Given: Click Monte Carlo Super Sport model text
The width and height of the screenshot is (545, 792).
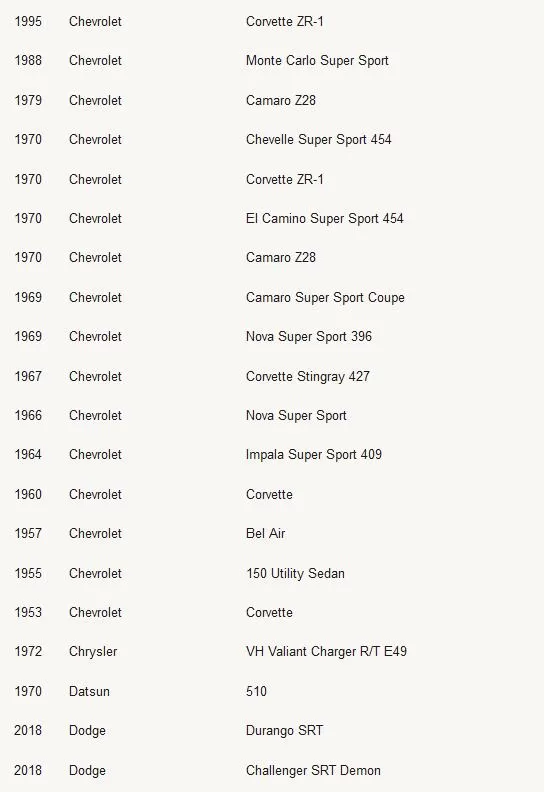Looking at the screenshot, I should point(317,61).
